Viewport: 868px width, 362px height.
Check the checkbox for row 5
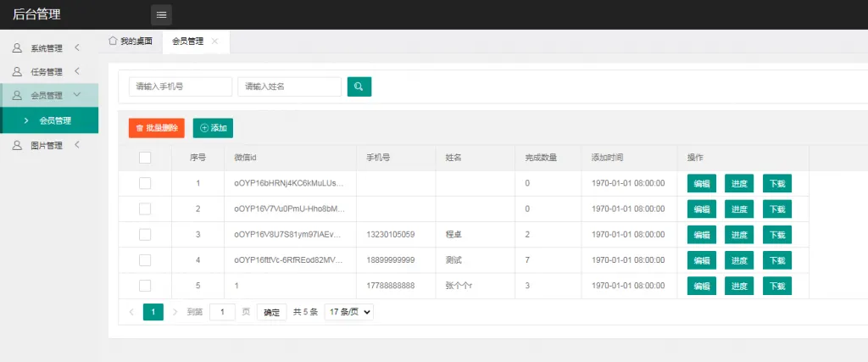(145, 286)
